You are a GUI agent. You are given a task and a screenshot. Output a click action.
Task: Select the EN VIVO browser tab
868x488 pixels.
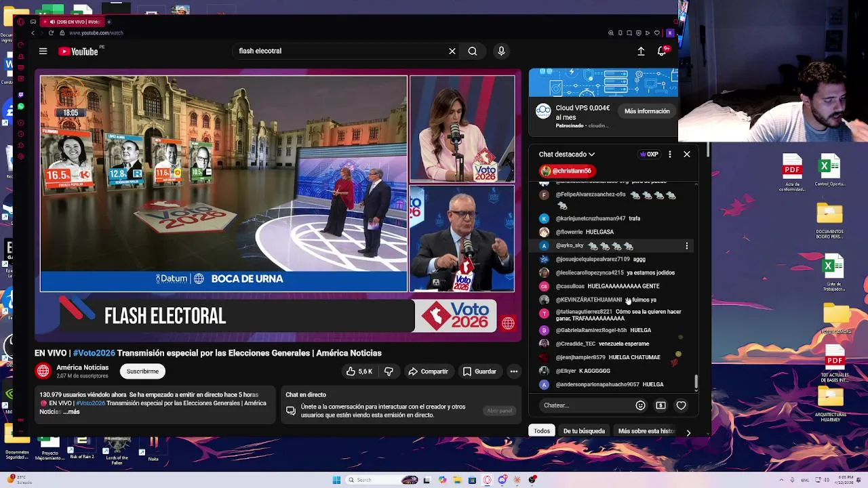coord(73,22)
